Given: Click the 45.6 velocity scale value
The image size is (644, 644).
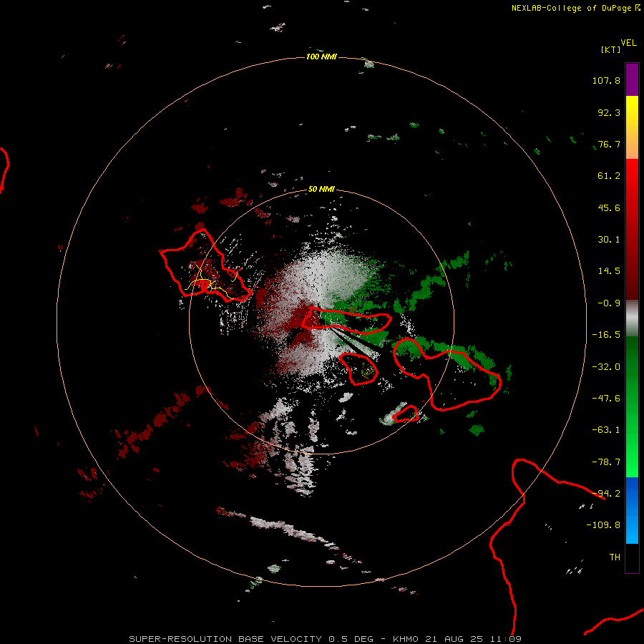Looking at the screenshot, I should click(609, 208).
